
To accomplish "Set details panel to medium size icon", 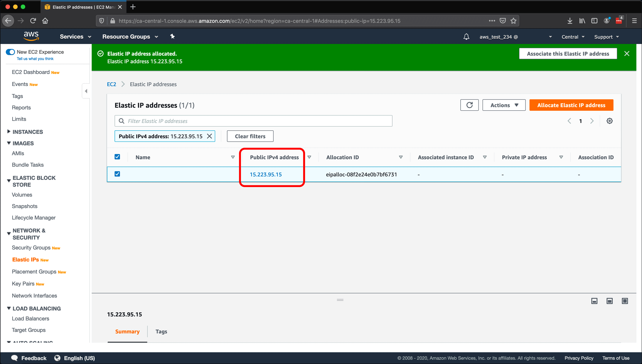I will point(609,301).
